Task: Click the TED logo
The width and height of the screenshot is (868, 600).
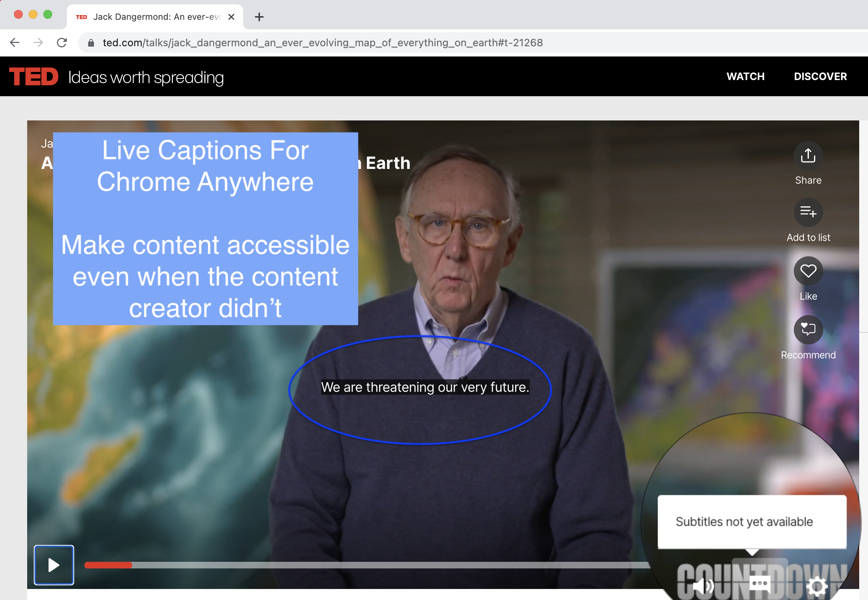Action: (34, 77)
